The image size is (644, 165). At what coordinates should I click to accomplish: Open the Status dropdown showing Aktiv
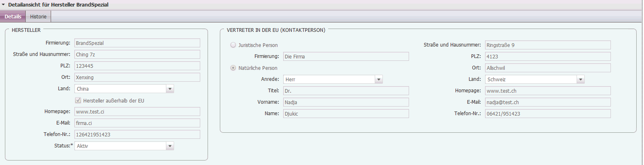click(170, 146)
